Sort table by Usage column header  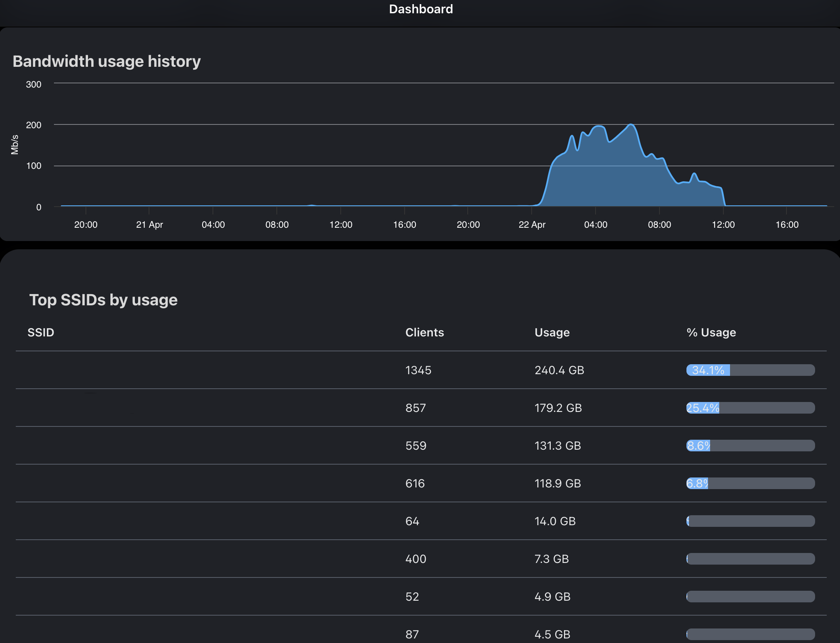point(552,332)
